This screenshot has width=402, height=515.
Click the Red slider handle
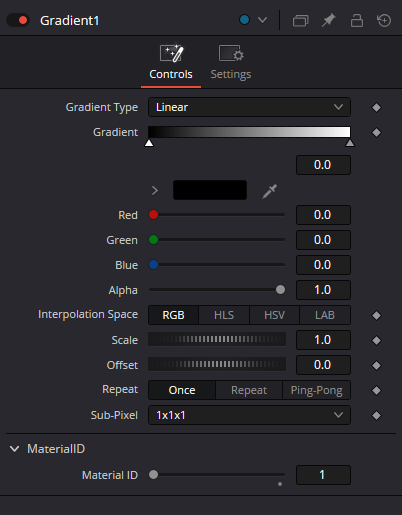[x=153, y=215]
